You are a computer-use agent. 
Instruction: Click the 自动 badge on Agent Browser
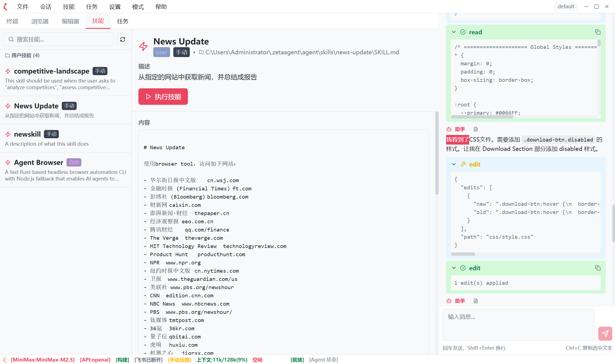coord(74,162)
